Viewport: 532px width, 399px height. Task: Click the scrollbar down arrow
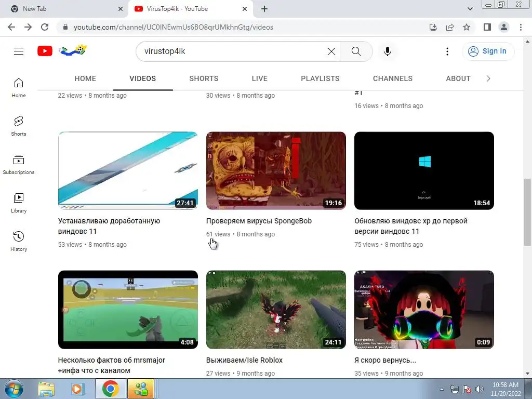[x=527, y=374]
